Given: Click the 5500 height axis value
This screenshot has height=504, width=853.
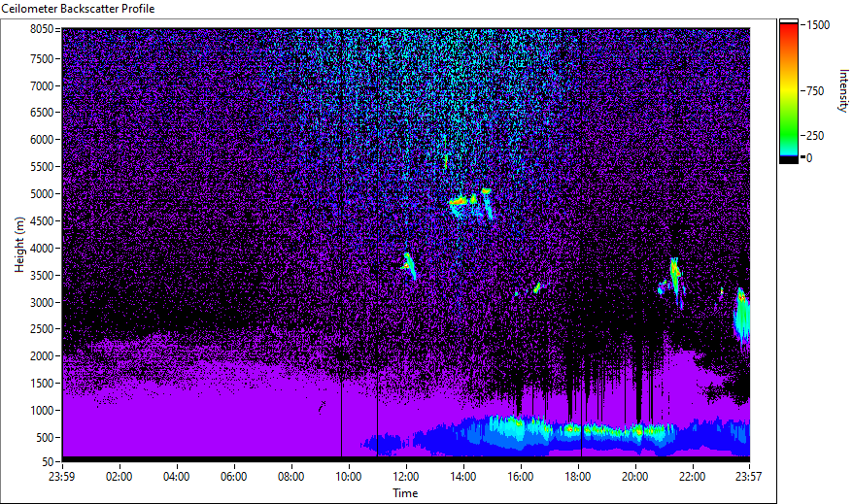Looking at the screenshot, I should [x=42, y=167].
